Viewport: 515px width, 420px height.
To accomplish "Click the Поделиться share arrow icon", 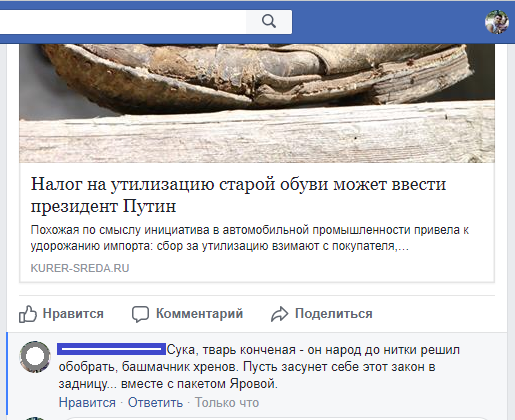I will [x=279, y=314].
